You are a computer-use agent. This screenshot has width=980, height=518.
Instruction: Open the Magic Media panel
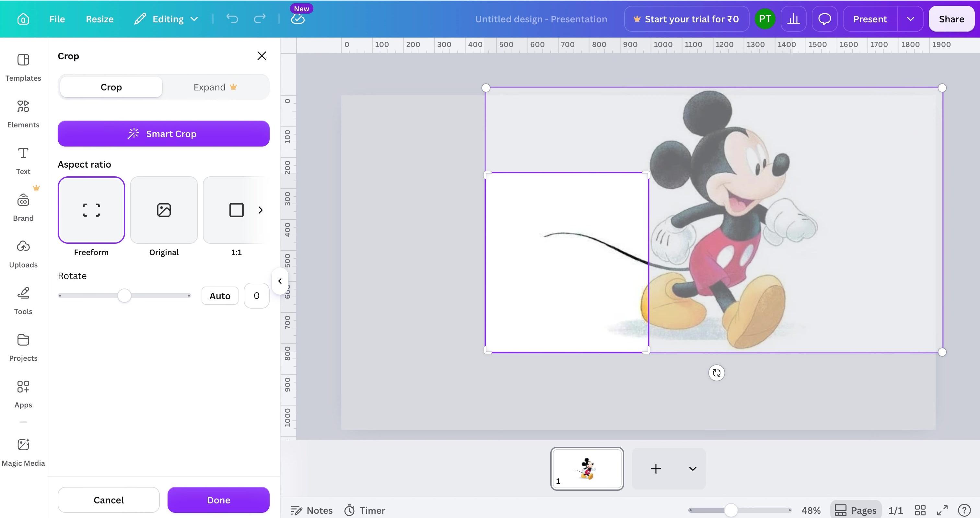click(x=23, y=452)
